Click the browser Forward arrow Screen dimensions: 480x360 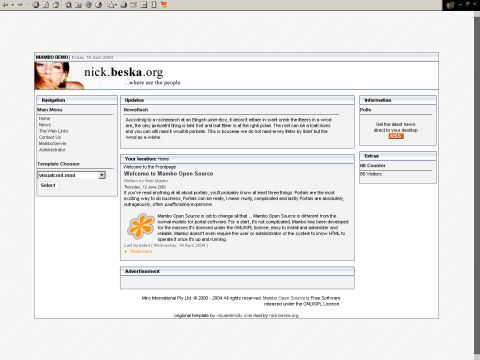click(x=20, y=5)
